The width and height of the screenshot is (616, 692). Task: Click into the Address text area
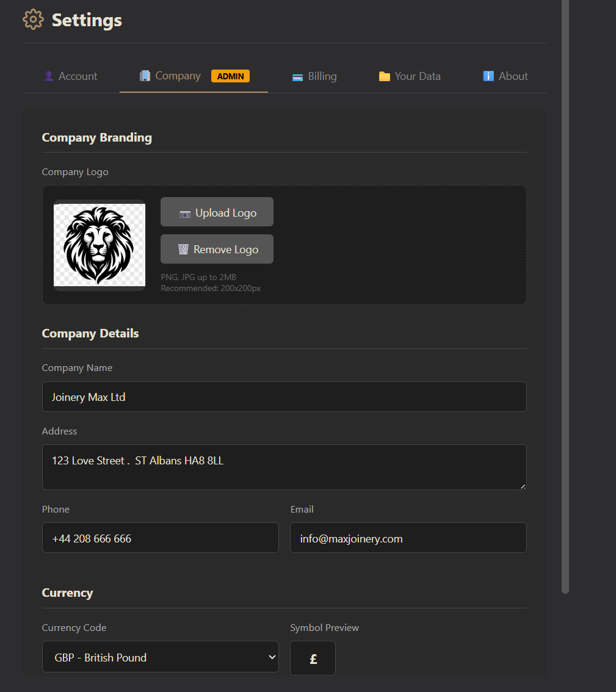284,467
